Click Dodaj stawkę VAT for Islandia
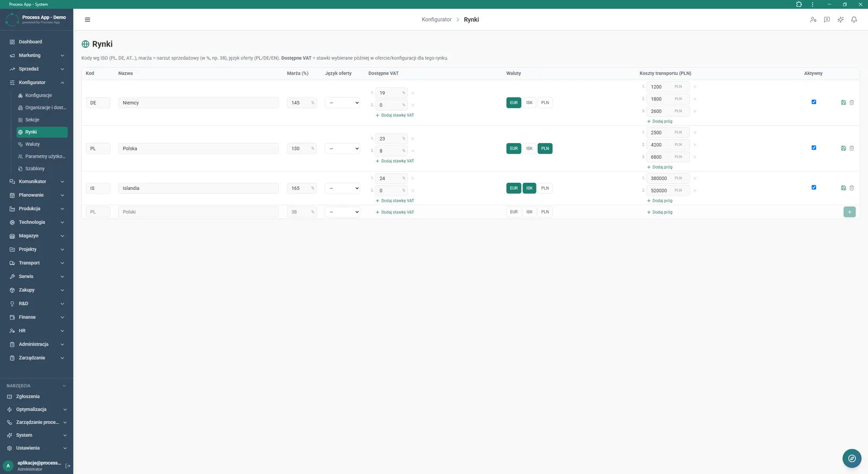The width and height of the screenshot is (868, 474). tap(395, 201)
